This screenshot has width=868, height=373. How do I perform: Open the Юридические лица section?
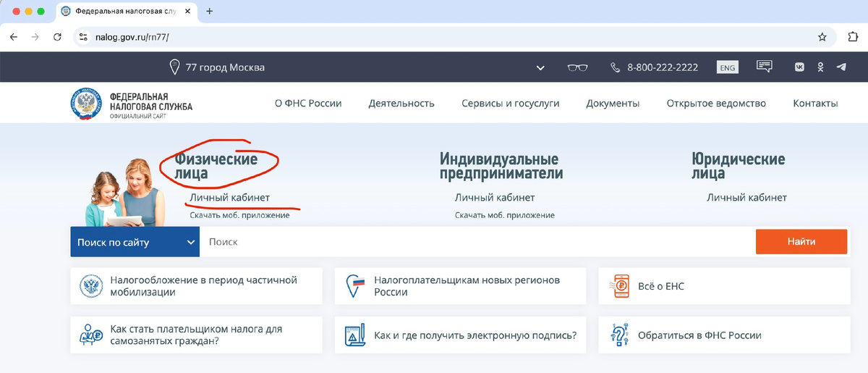739,166
